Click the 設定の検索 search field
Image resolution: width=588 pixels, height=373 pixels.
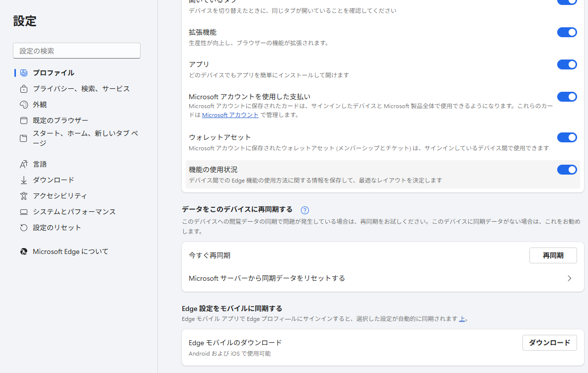[x=76, y=51]
